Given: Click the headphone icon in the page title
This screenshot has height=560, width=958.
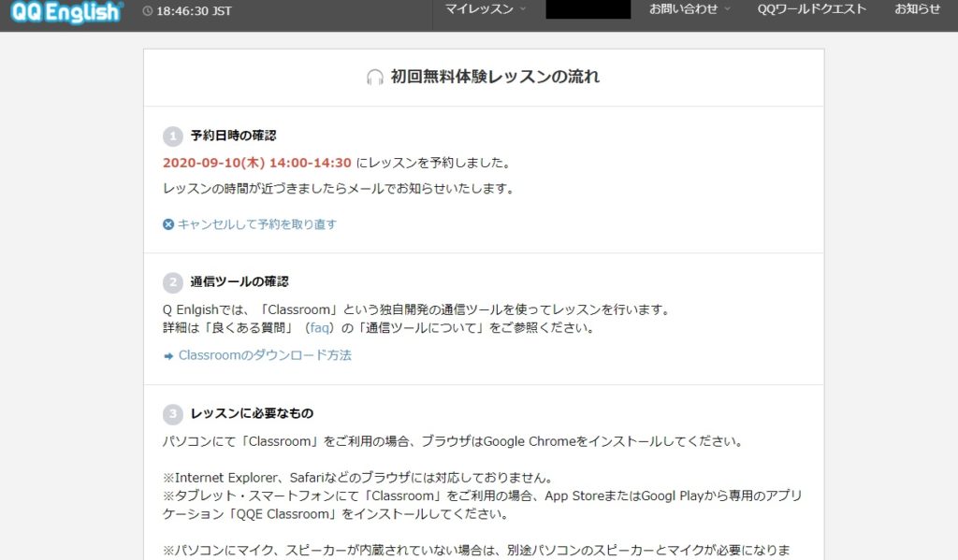Looking at the screenshot, I should coord(374,77).
